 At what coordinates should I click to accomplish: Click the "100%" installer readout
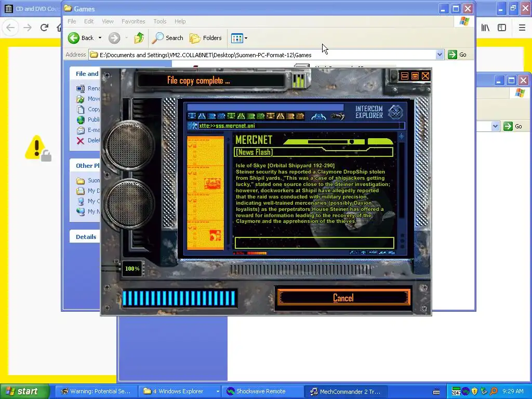pos(132,269)
